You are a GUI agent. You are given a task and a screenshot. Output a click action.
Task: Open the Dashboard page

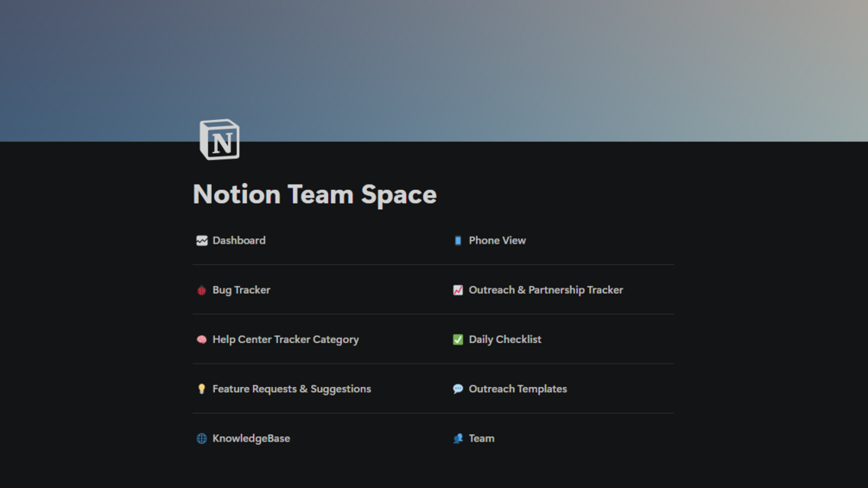238,241
